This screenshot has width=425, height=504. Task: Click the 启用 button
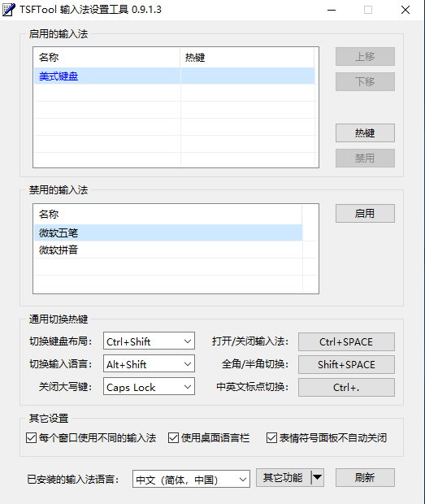(x=365, y=213)
